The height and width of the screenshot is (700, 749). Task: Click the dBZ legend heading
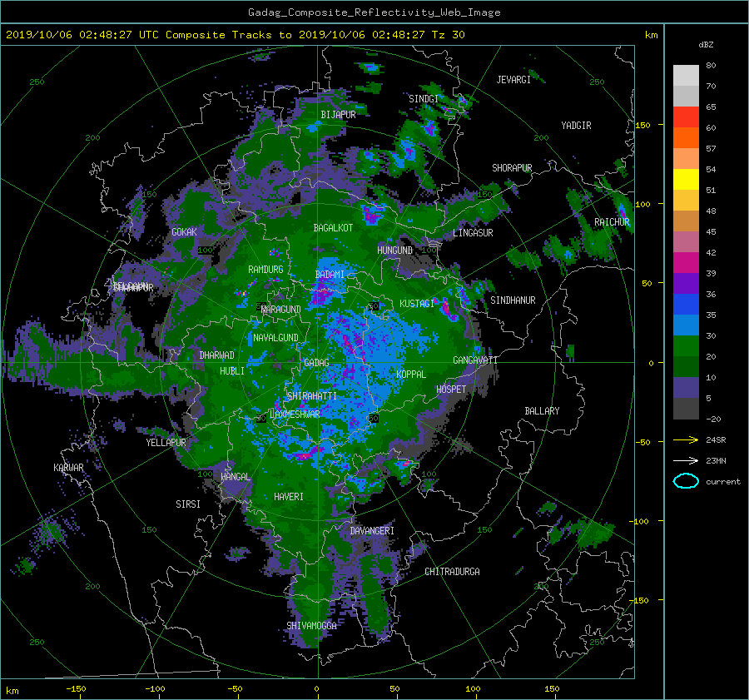(706, 45)
